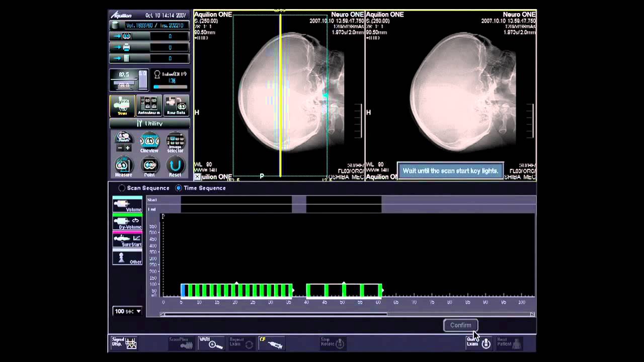Open the 100 sec time range dropdown
This screenshot has width=644, height=362.
[127, 311]
